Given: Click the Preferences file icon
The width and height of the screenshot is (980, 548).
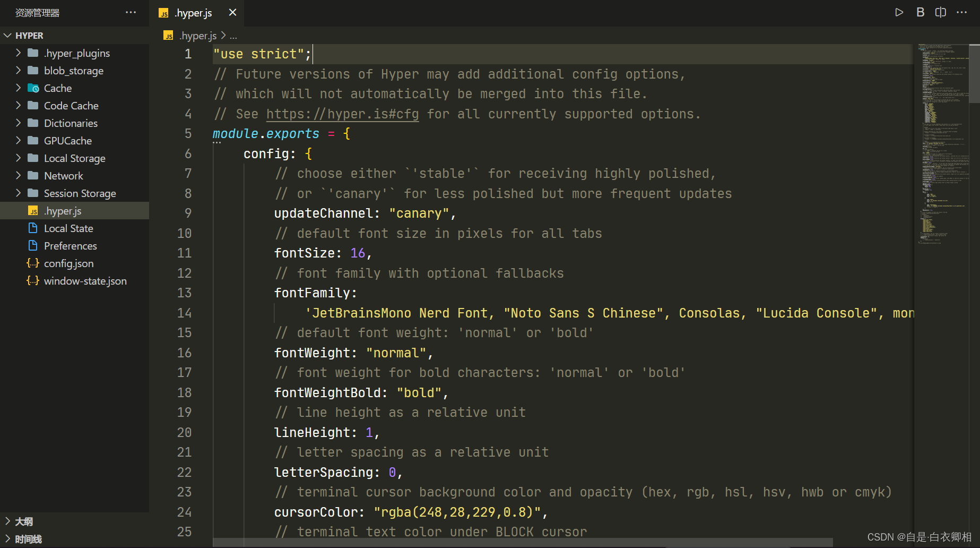Looking at the screenshot, I should [33, 245].
